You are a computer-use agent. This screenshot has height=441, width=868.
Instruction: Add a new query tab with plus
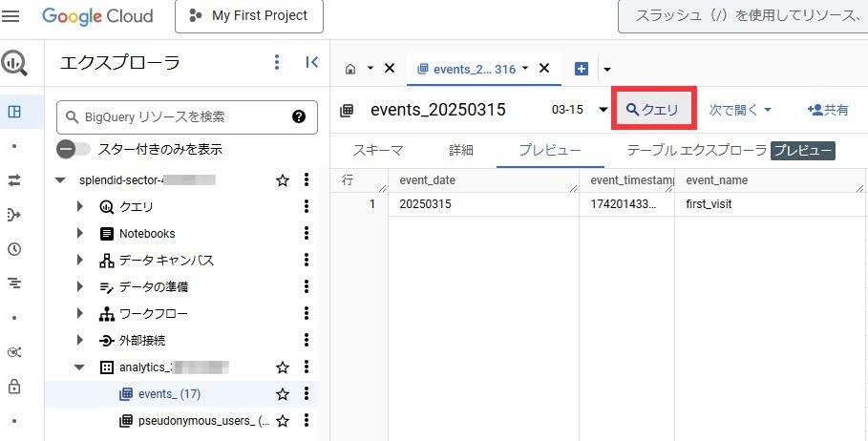582,69
